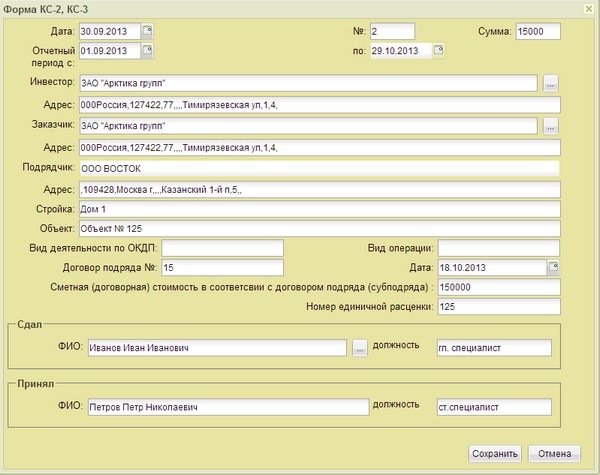The width and height of the screenshot is (600, 475).
Task: Open calendar for Отчетный период с date
Action: coord(147,51)
